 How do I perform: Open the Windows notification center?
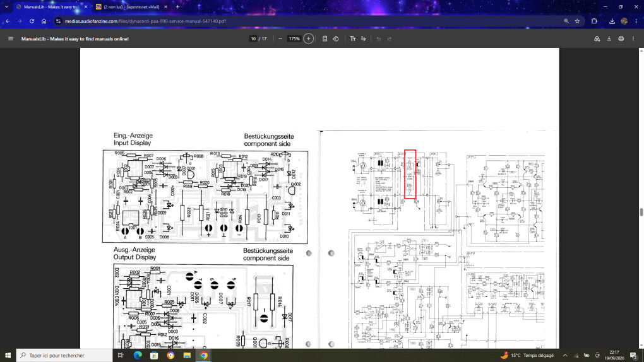tap(634, 356)
